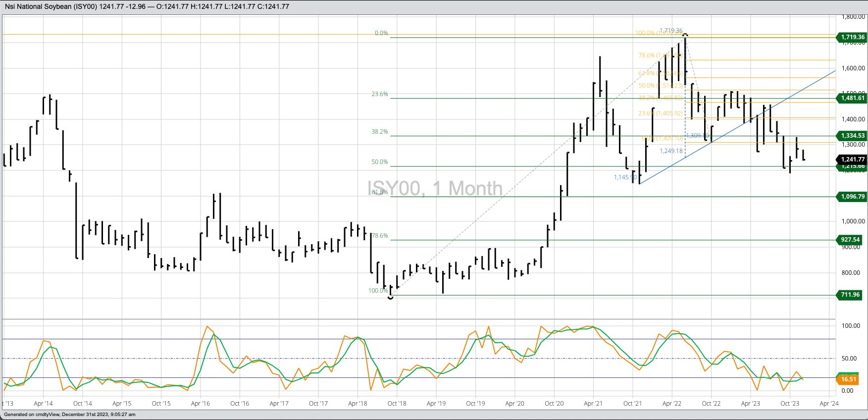
Task: Click the green 38.2% retracement label
Action: coord(380,132)
